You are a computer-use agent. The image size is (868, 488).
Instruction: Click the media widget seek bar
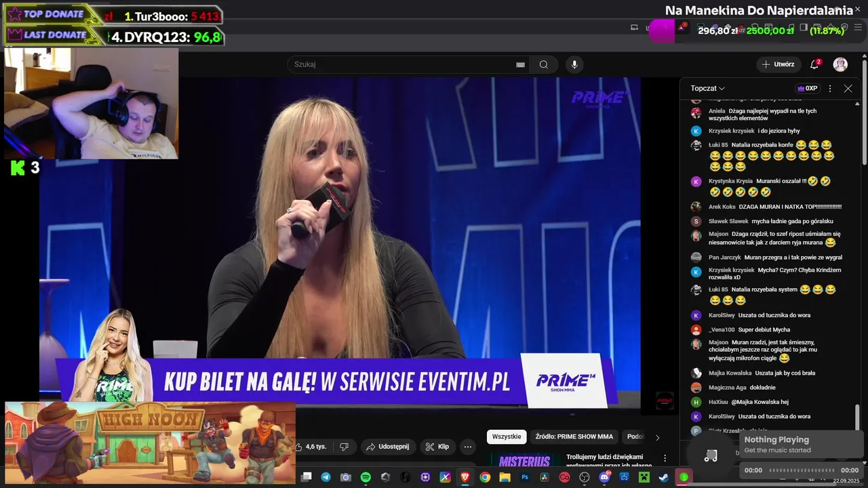coord(802,470)
